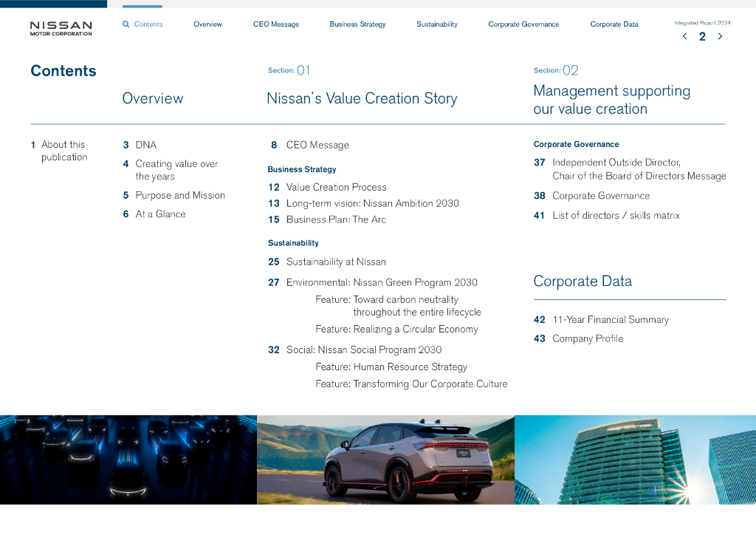Open Feature: Transforming Our Corporate Culture

411,384
